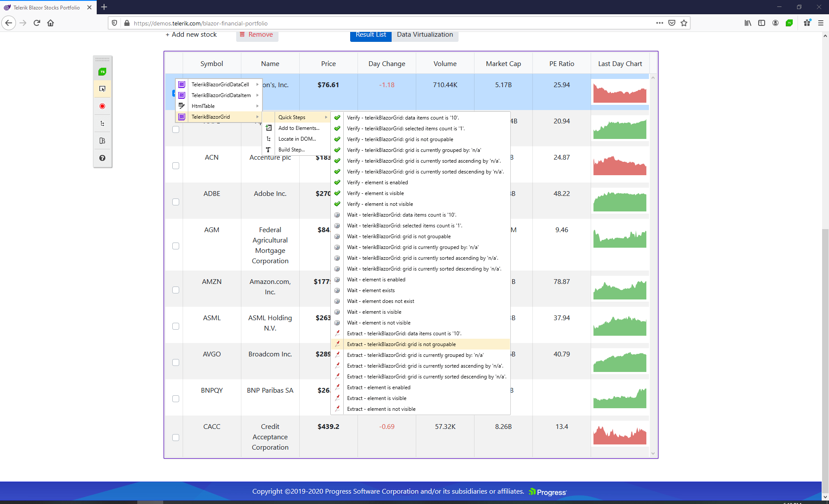Check the checkbox in the row above ACN

point(176,129)
